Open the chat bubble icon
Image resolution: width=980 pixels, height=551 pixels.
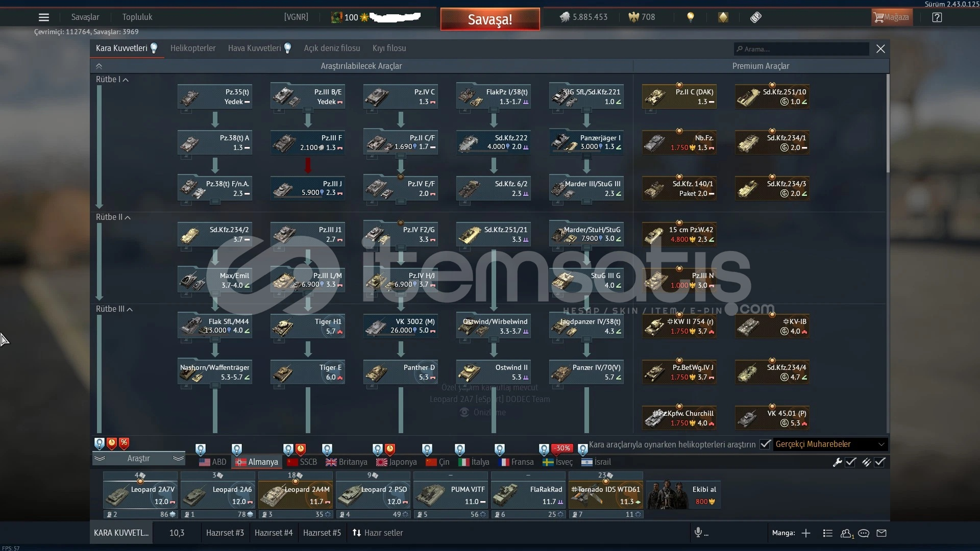(x=864, y=533)
